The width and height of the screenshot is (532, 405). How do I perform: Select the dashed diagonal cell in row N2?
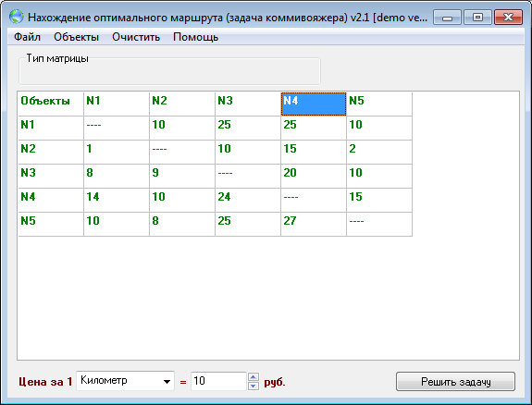coord(182,153)
